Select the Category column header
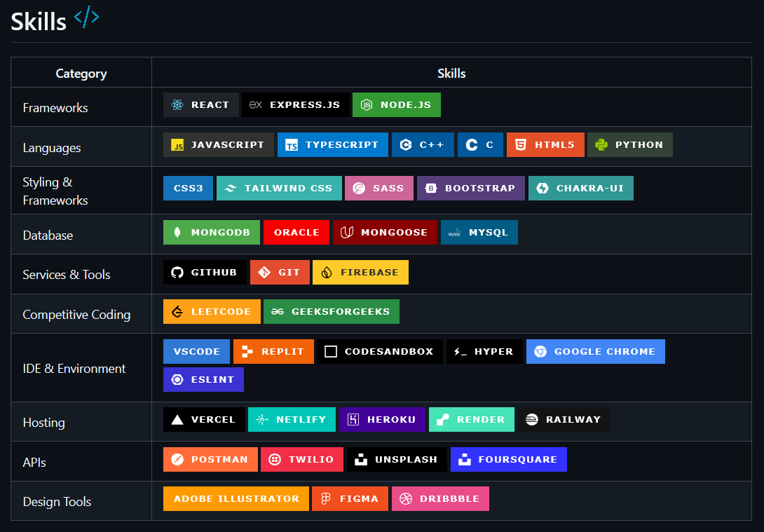 coord(81,74)
